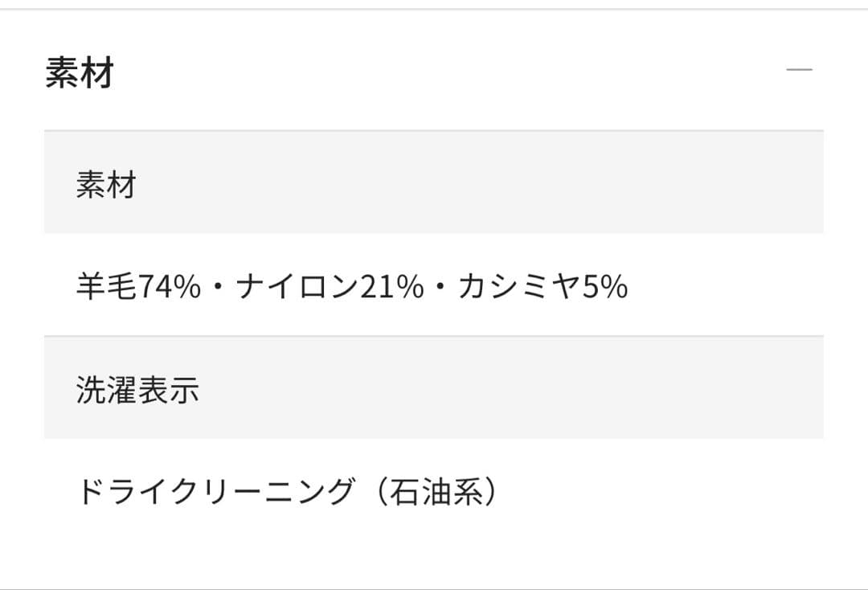Click the horizontal line at the panel top
Viewport: 868px width, 590px height.
pyautogui.click(x=434, y=9)
